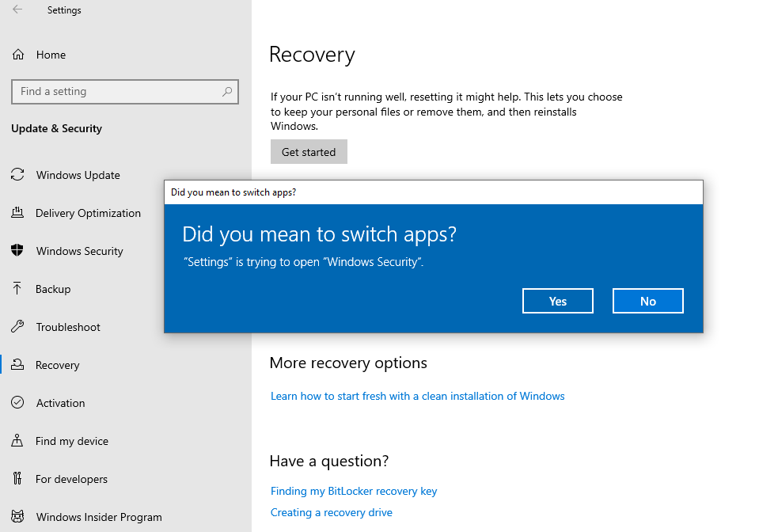Open the For developers section

click(x=17, y=479)
